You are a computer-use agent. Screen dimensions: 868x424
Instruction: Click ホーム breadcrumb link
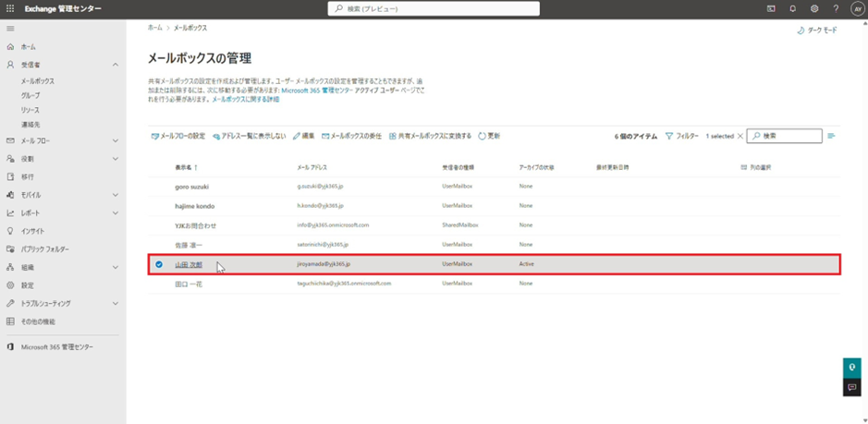(155, 27)
